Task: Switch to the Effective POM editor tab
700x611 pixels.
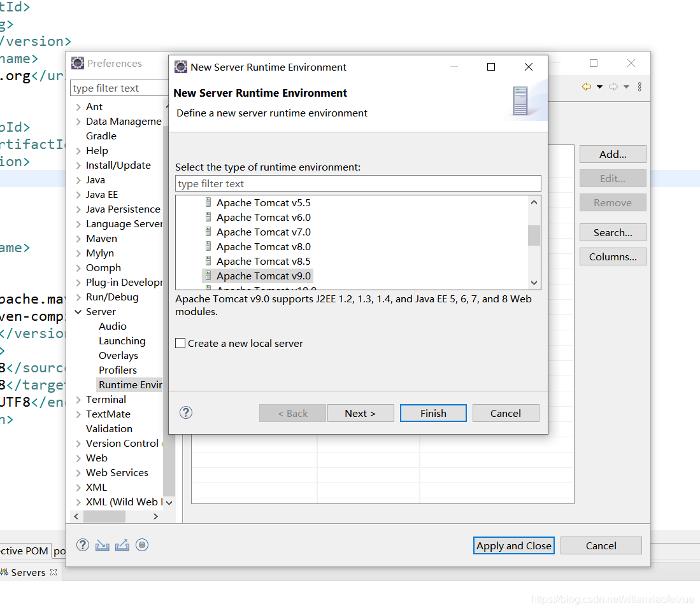Action: [x=25, y=551]
